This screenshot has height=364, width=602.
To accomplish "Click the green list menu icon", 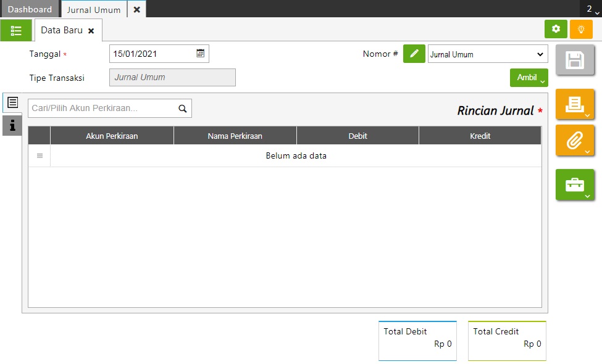I will click(16, 30).
